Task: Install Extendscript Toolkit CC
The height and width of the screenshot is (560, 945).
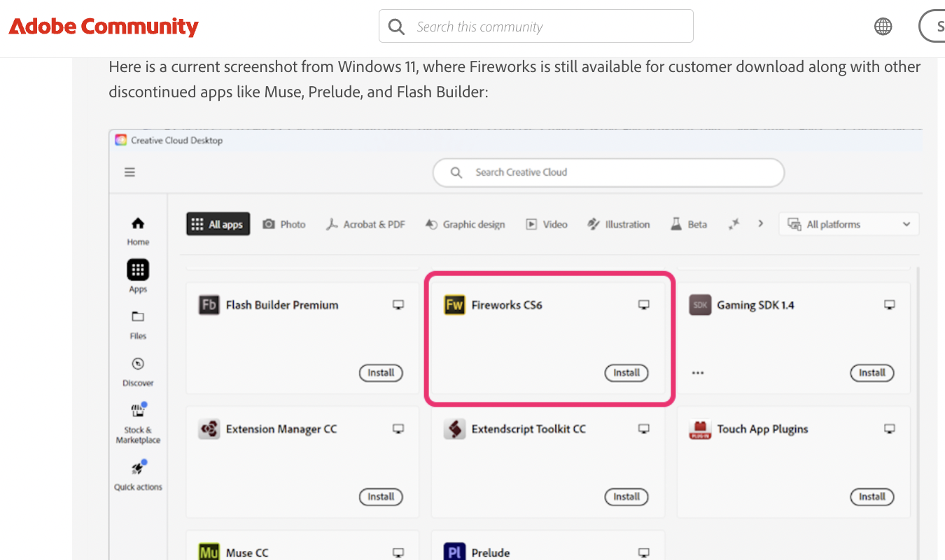Action: [626, 497]
